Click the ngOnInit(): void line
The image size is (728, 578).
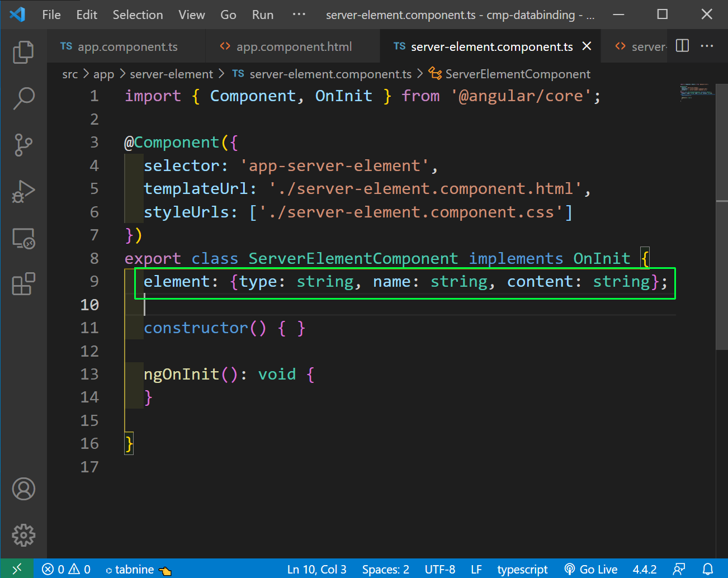229,374
